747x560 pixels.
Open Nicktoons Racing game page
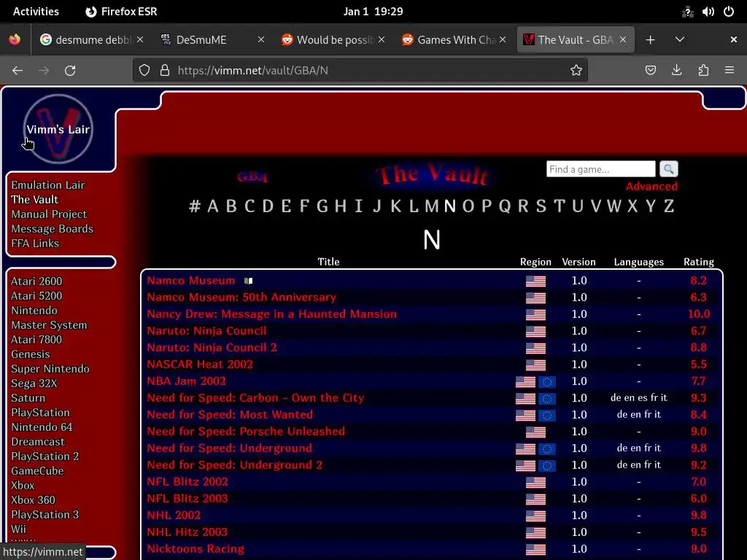[196, 548]
